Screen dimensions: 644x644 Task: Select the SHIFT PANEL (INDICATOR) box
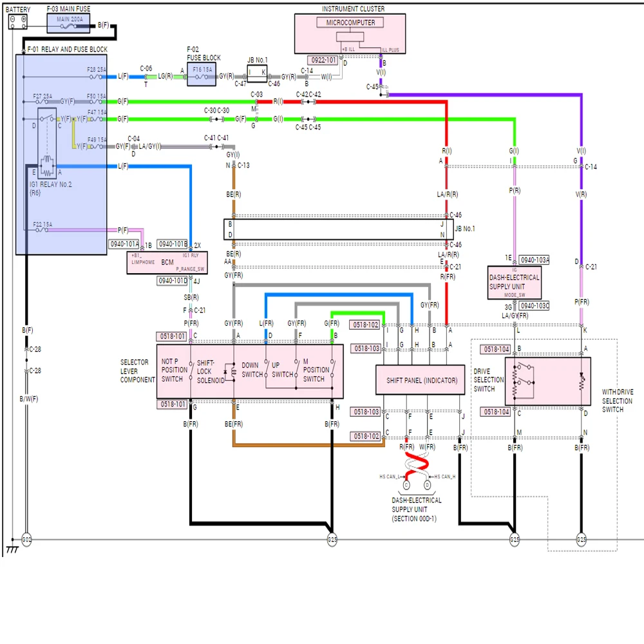[x=421, y=380]
